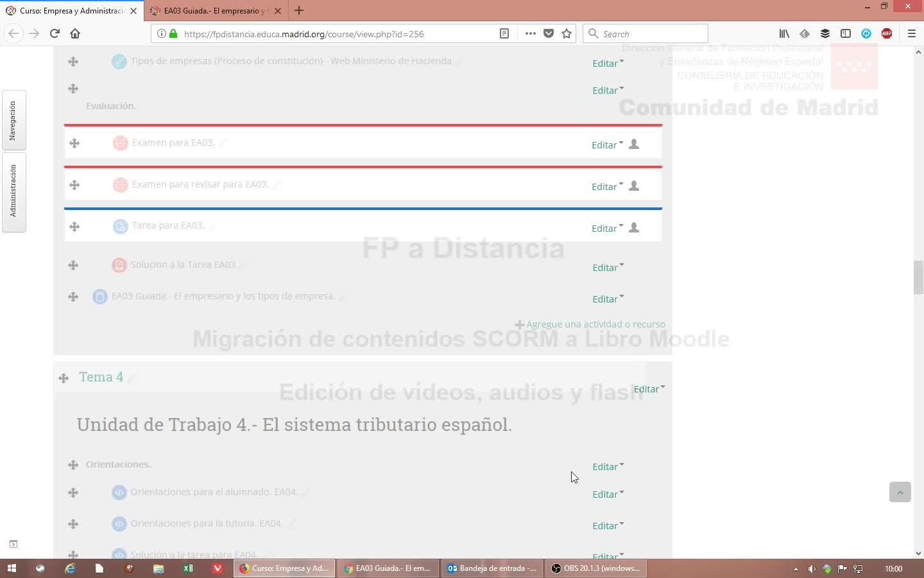Go to the browser home page
Screen dimensions: 924x578
click(75, 33)
